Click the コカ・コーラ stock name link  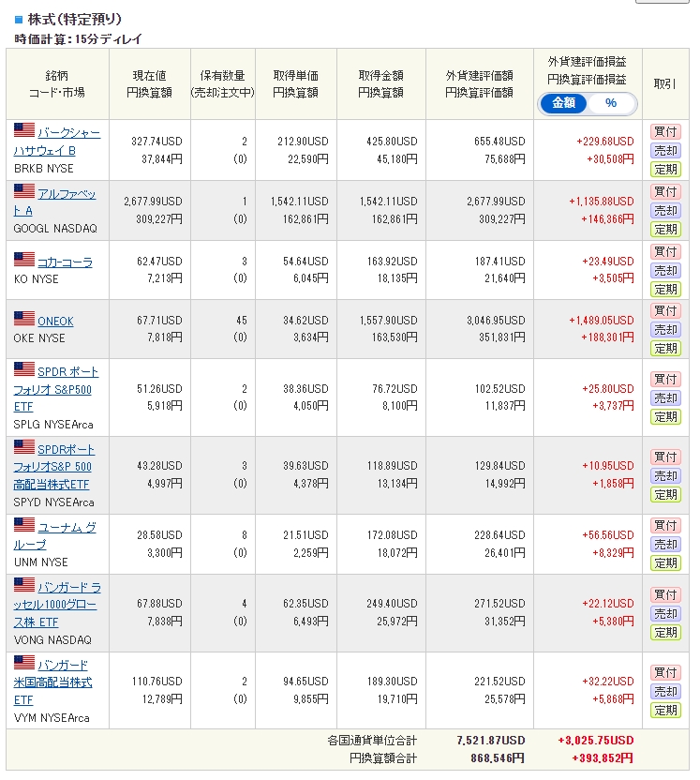(65, 262)
